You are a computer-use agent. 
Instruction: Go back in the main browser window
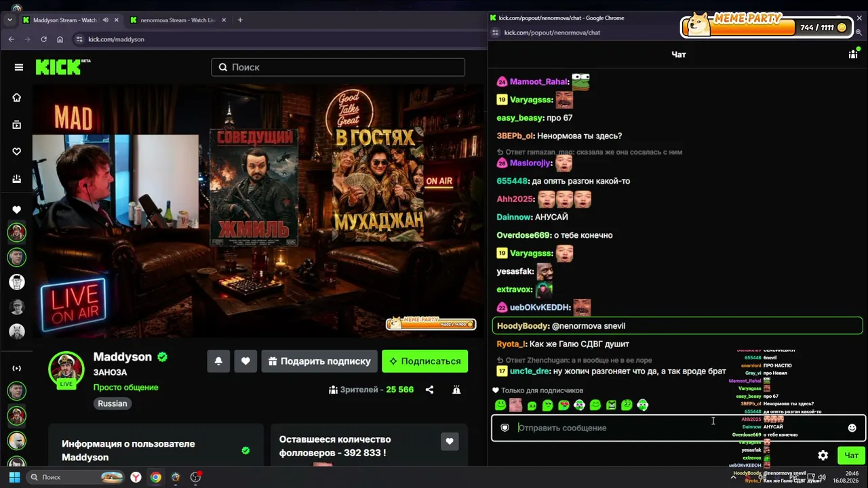(11, 39)
